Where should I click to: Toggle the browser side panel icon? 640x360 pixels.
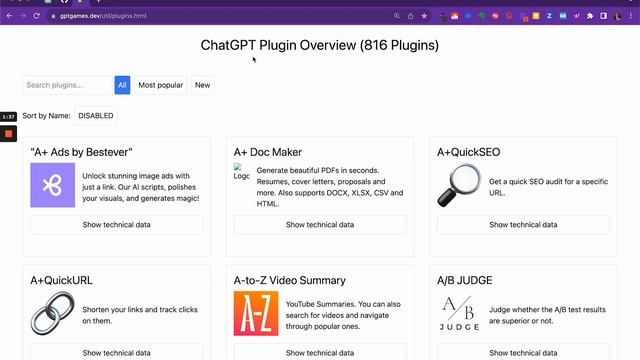(x=603, y=16)
